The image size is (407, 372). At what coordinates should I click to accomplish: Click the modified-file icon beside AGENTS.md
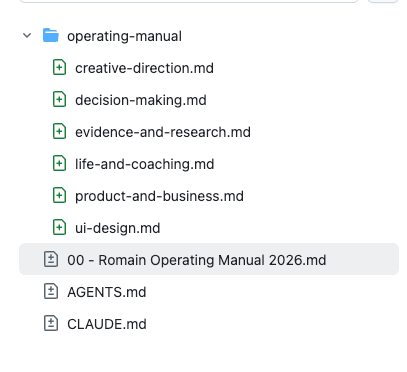coord(51,291)
